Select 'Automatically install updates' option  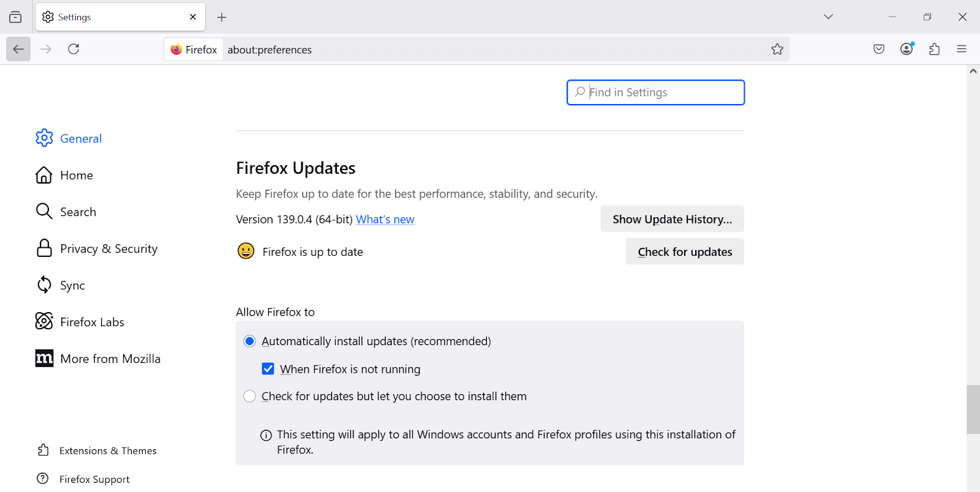(249, 341)
